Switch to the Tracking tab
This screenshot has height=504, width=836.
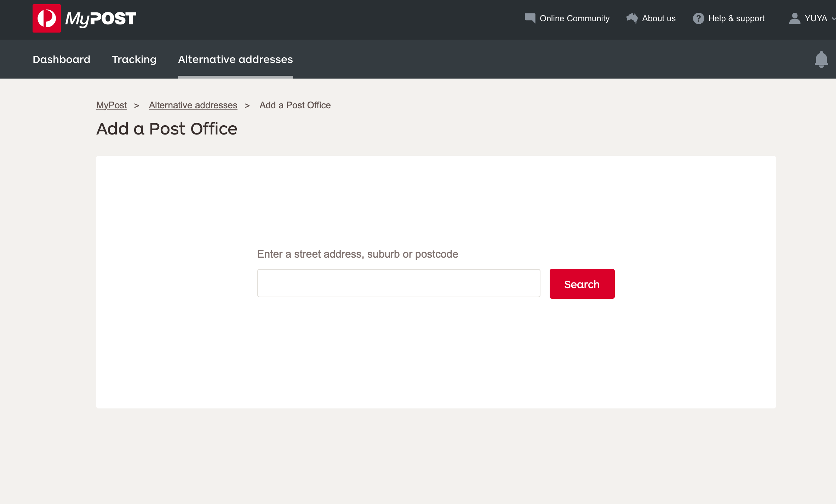click(x=134, y=59)
